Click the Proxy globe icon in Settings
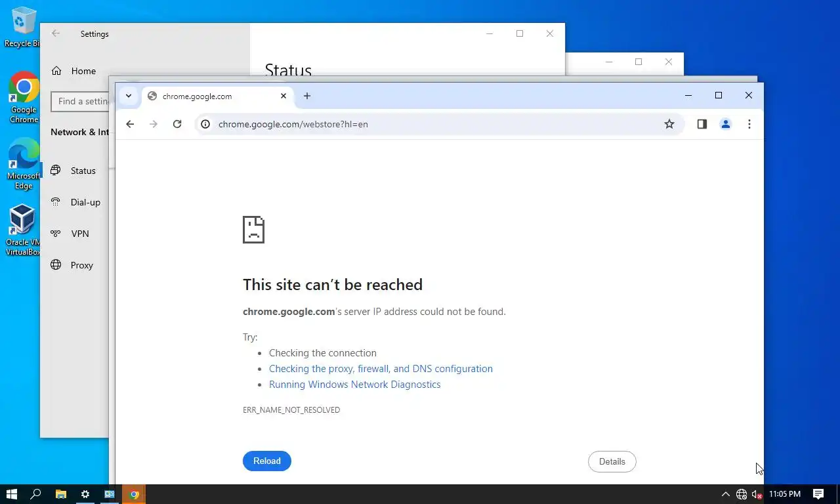The image size is (840, 504). 56,265
